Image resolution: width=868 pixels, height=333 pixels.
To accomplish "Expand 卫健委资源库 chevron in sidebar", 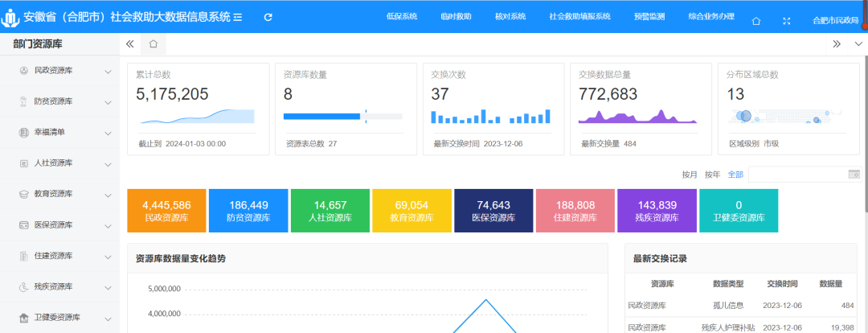I will coord(108,319).
